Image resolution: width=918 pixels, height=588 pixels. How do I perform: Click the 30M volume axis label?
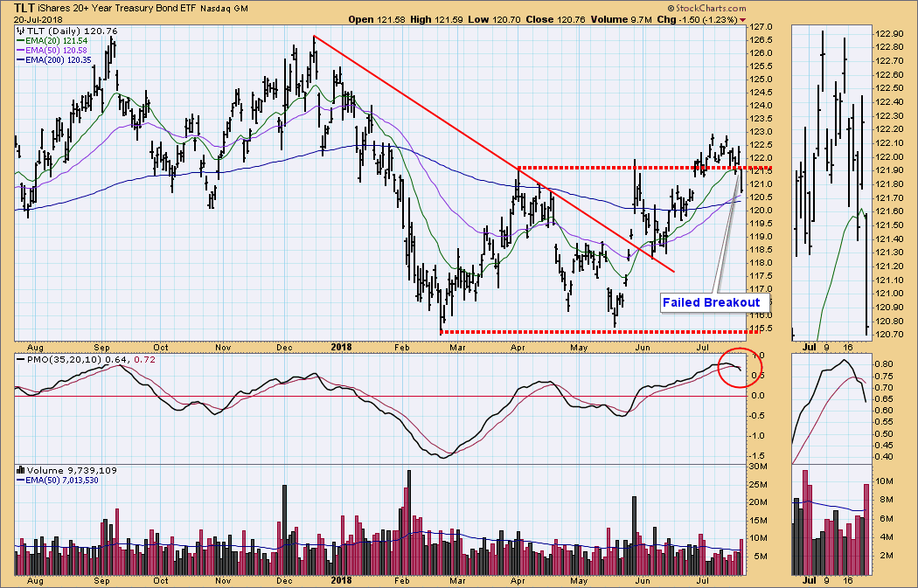point(759,467)
